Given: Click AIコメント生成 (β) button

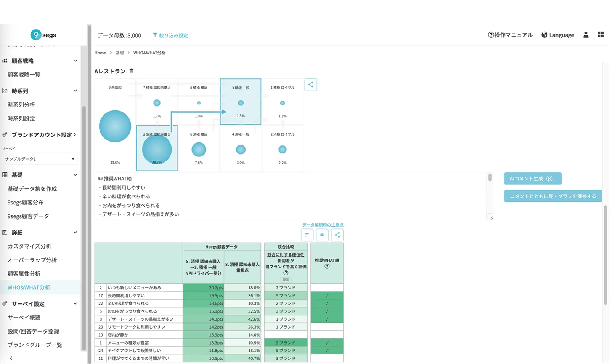Looking at the screenshot, I should (533, 179).
